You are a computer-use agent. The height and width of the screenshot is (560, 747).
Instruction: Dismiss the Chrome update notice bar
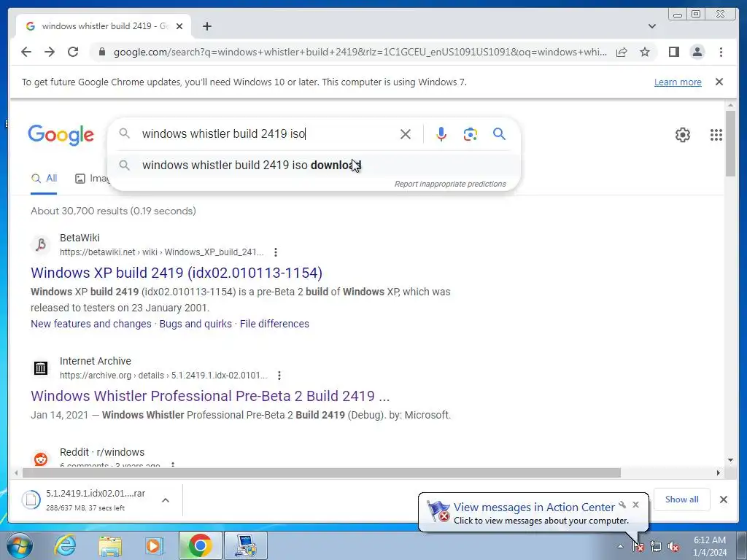[x=719, y=82]
